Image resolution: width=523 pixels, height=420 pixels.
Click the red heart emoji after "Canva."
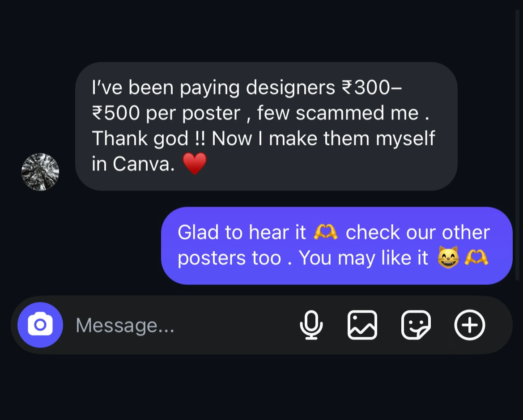pos(195,163)
